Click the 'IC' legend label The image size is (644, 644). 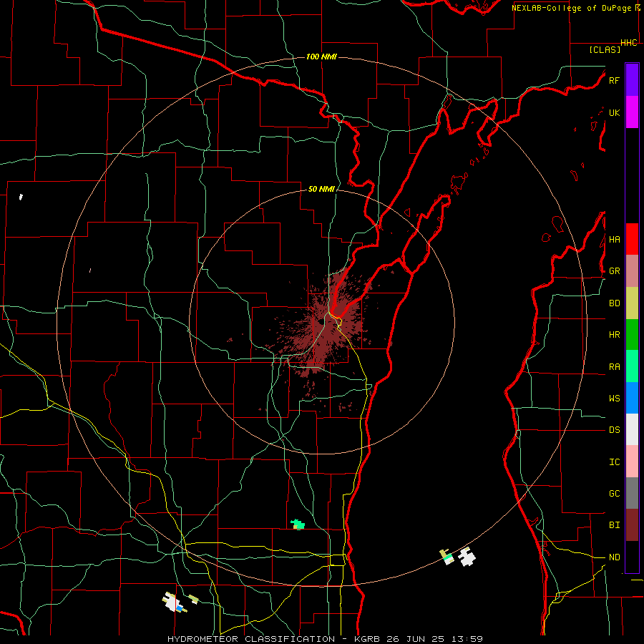pos(614,462)
